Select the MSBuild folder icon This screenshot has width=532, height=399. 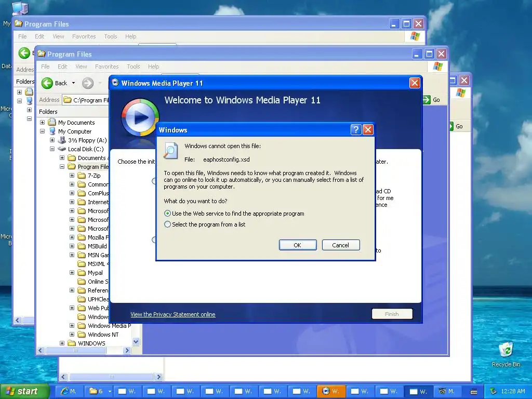(82, 246)
